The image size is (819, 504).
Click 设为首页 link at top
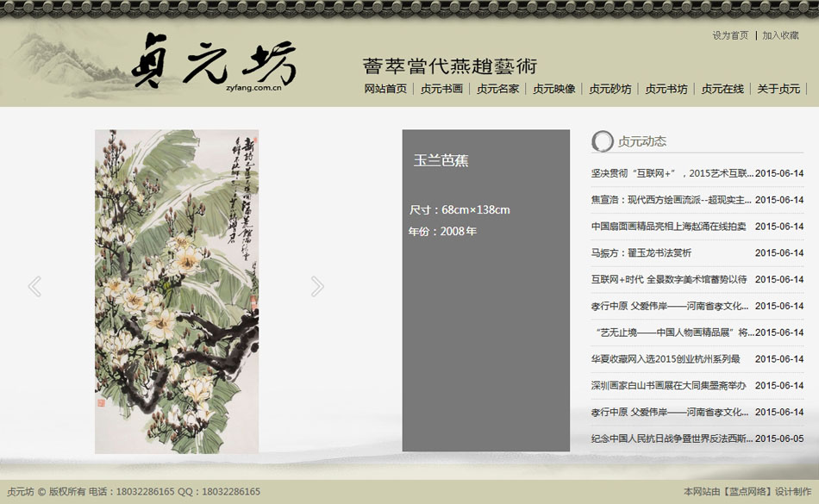(730, 35)
